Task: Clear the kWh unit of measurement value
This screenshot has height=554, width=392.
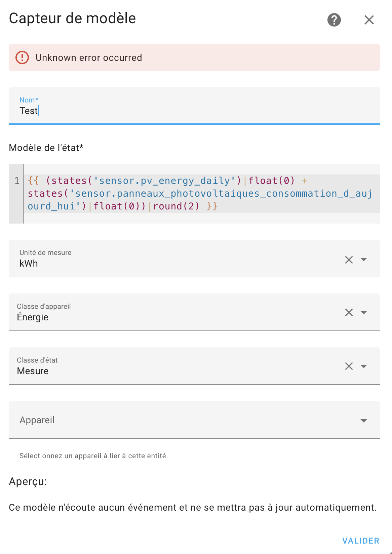Action: pyautogui.click(x=349, y=260)
